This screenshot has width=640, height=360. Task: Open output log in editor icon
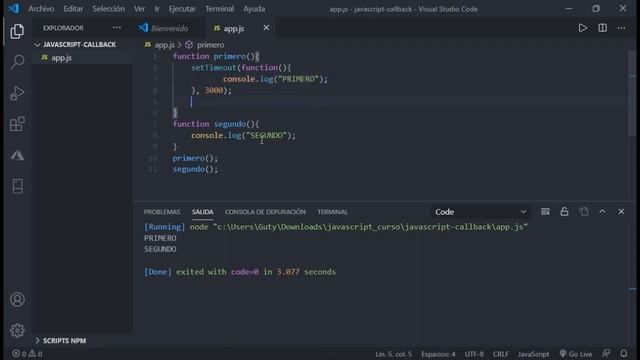[584, 211]
